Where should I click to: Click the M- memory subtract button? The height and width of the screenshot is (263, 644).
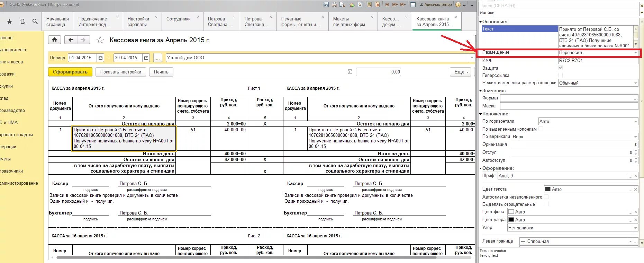coord(403,5)
